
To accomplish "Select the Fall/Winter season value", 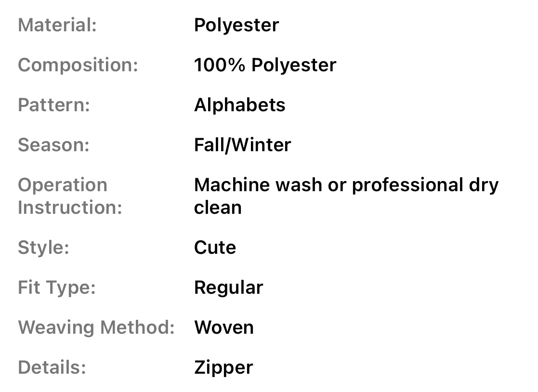I will pos(242,145).
